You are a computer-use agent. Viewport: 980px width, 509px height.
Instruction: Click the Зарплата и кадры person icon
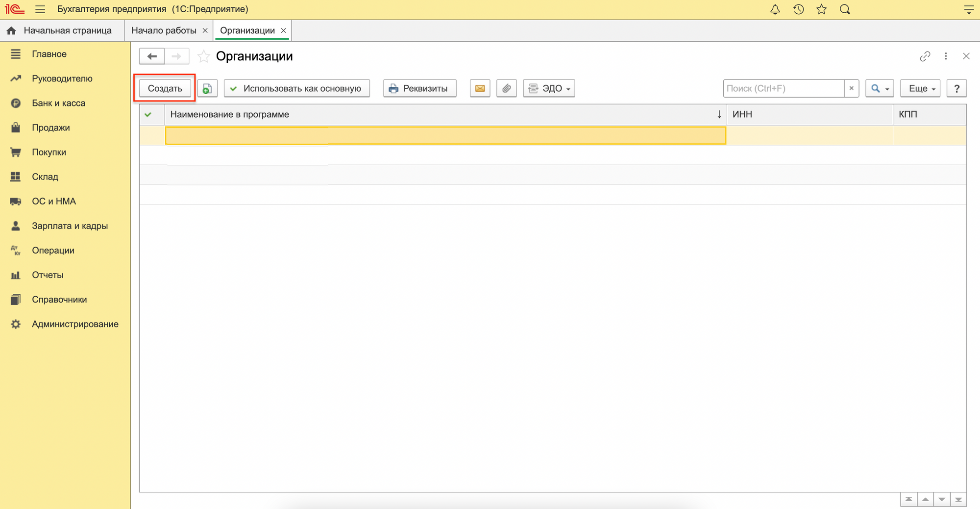(16, 226)
